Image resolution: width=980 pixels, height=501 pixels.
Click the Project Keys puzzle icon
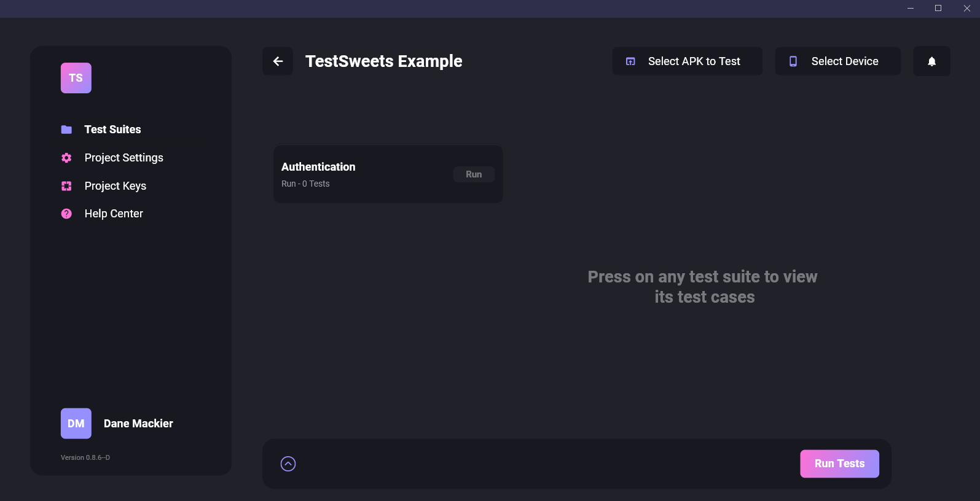[66, 186]
